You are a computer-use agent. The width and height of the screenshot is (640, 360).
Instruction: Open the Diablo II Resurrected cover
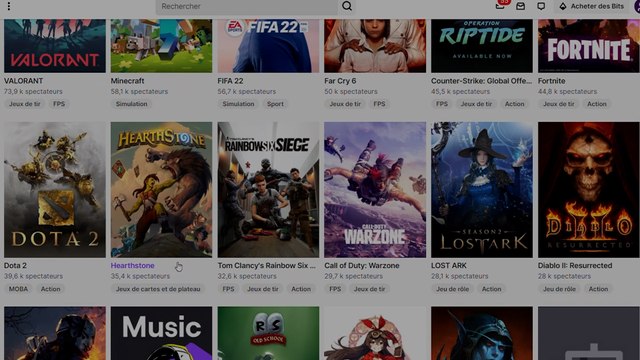click(589, 189)
